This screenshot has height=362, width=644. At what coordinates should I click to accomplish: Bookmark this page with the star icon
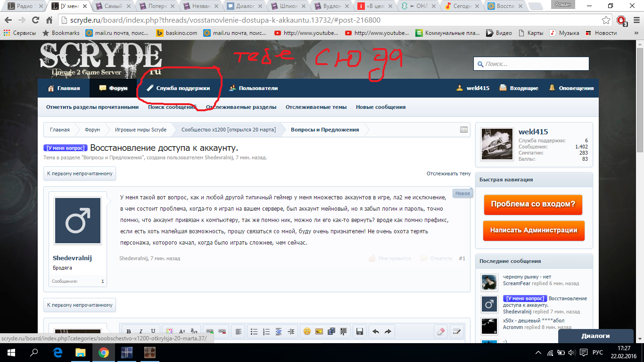point(606,20)
